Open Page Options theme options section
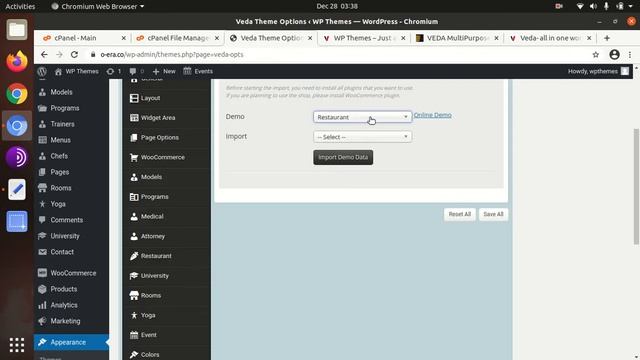Screen dimensions: 640x360 click(x=167, y=138)
